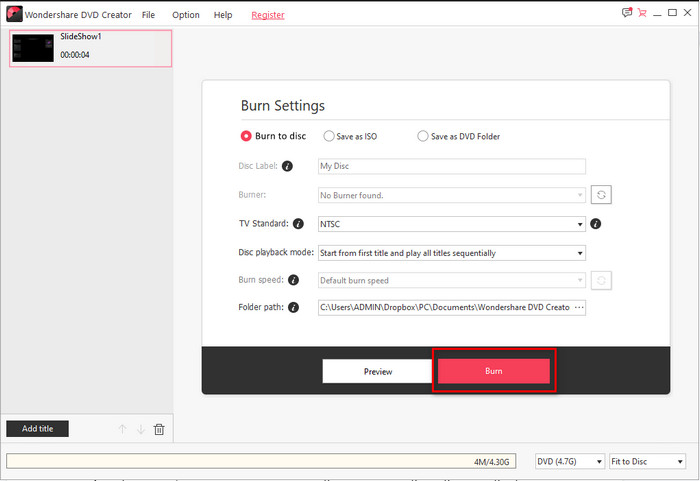
Task: Click the Wondershare DVD Creator logo icon
Action: tap(14, 14)
